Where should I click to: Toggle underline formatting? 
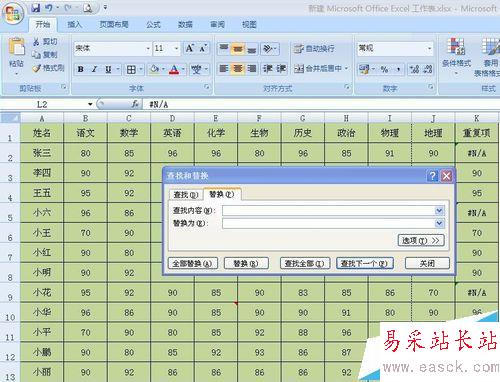(108, 69)
